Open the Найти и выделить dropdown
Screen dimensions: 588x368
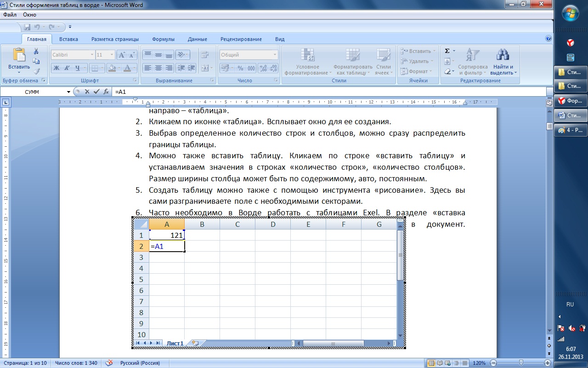pyautogui.click(x=503, y=61)
